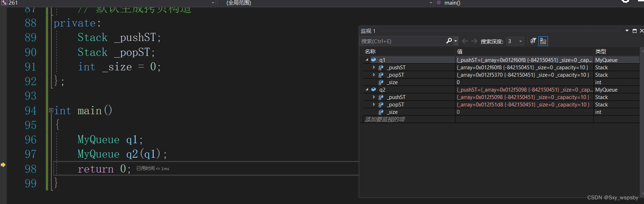Expand _popST under q2

(374, 105)
